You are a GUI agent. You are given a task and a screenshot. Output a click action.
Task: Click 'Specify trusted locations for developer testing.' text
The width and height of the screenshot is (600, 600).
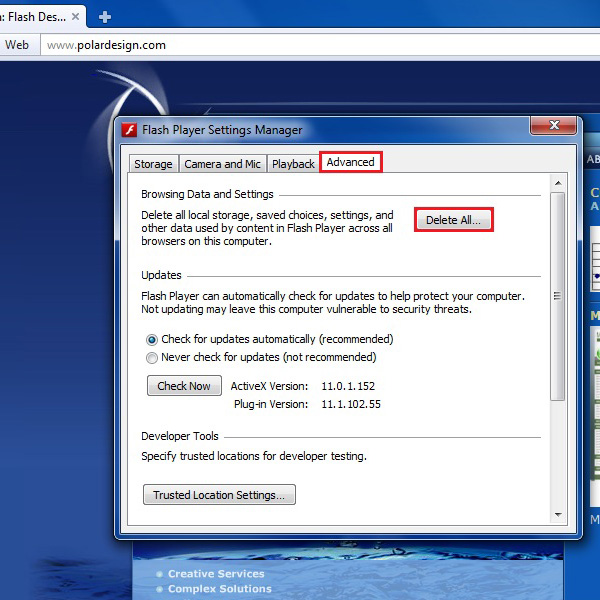click(254, 456)
